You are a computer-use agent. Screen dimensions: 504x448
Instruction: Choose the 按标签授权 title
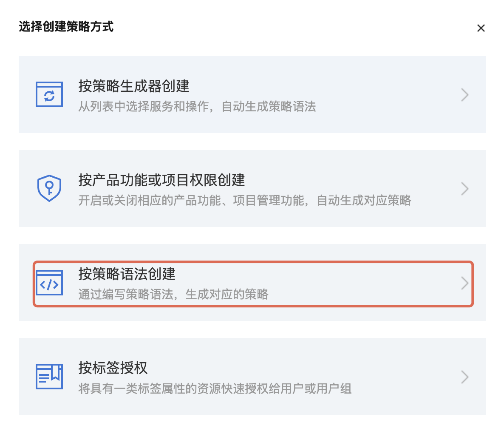(113, 368)
